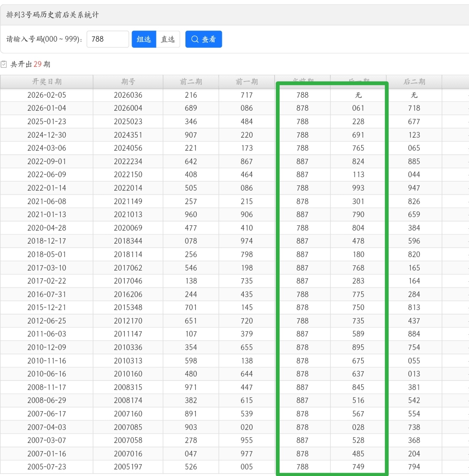Click the 后二期 column header
This screenshot has height=476, width=469.
coord(414,82)
